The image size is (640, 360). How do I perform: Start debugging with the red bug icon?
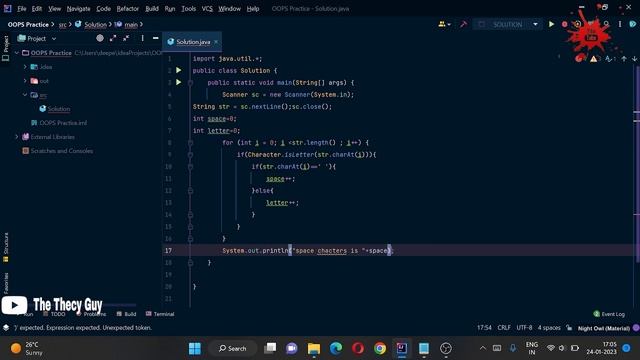click(x=564, y=24)
